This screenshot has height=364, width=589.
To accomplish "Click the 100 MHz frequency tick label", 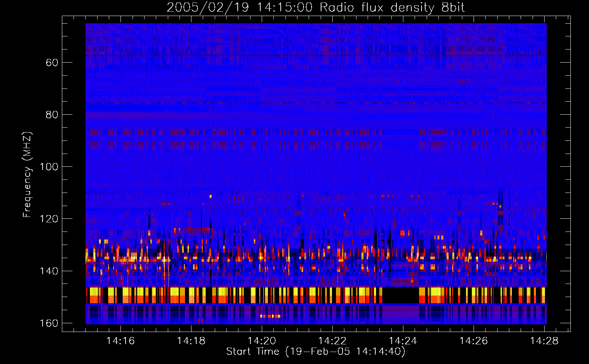I will pyautogui.click(x=49, y=167).
